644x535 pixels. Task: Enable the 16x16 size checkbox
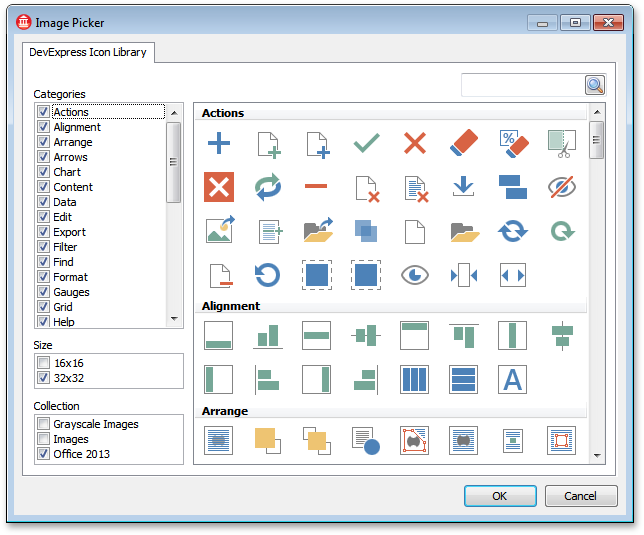click(43, 363)
